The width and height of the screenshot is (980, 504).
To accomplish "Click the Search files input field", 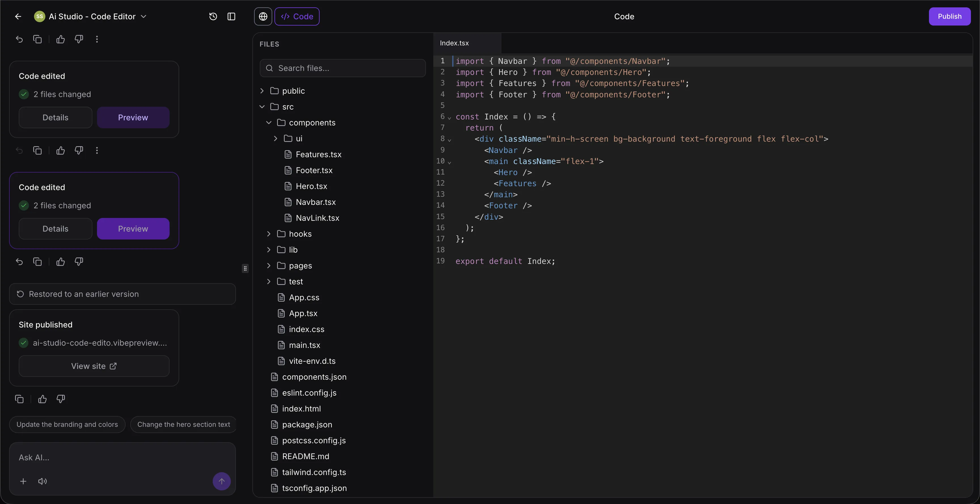I will 342,68.
